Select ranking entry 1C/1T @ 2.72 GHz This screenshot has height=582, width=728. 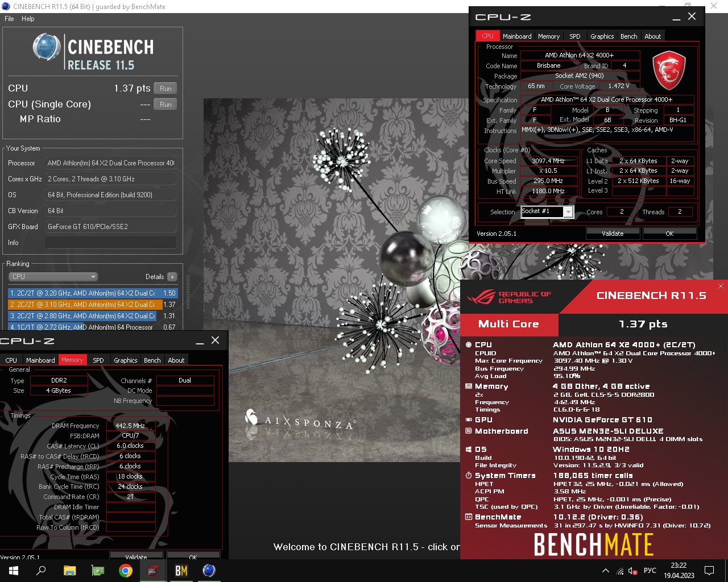[x=93, y=327]
